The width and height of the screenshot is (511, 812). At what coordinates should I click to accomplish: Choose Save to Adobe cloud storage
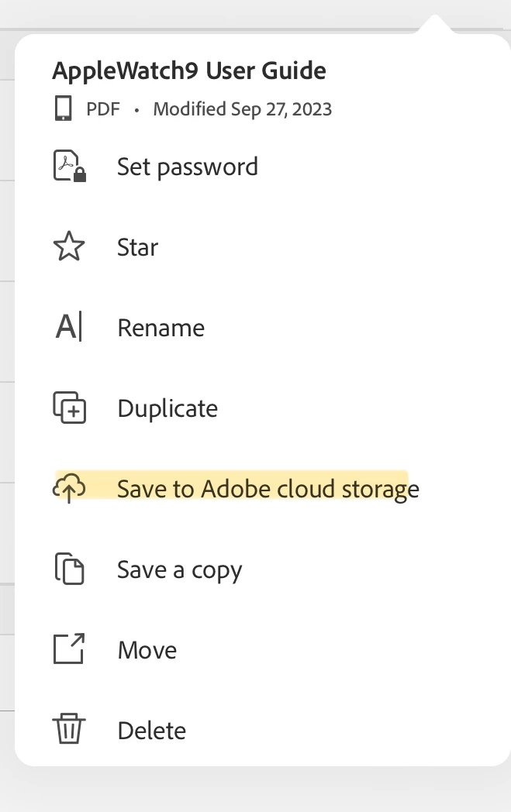pyautogui.click(x=268, y=489)
